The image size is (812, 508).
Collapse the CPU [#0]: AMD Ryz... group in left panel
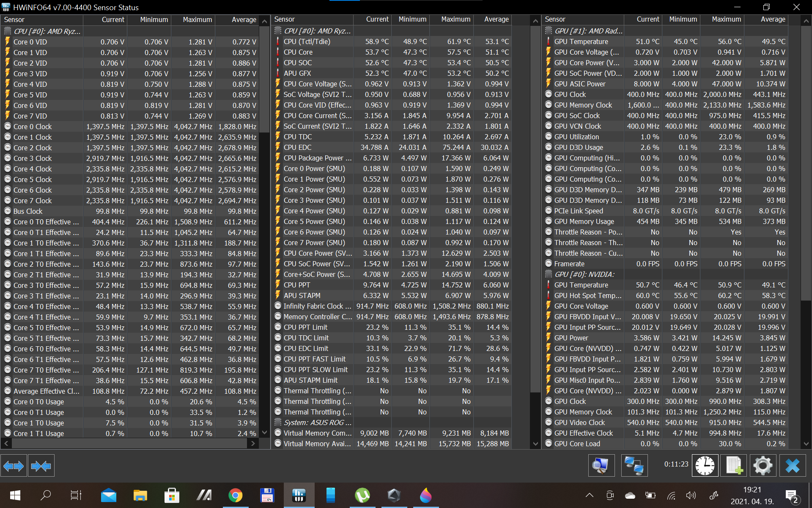[7, 31]
